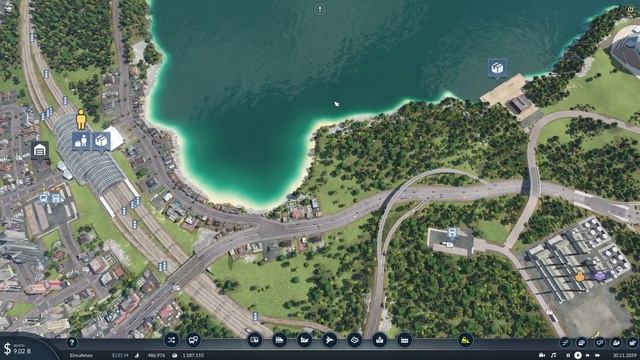
Task: Select the depot garage marker
Action: pyautogui.click(x=40, y=150)
